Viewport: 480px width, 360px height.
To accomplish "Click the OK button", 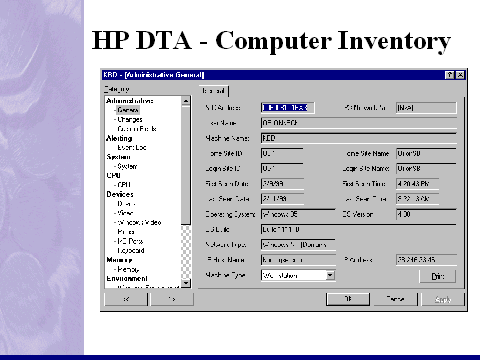I will tap(348, 299).
